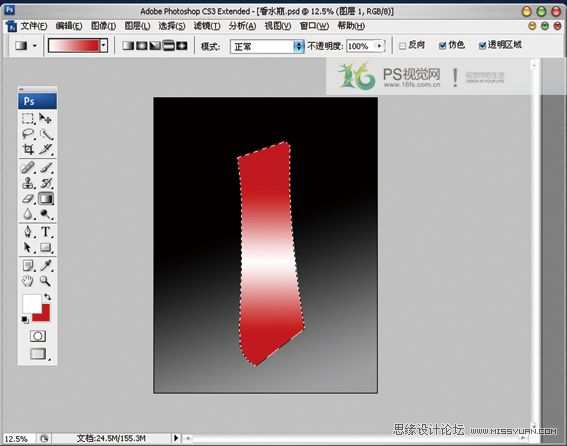Select the Move tool
Screen dimensions: 567x446
point(46,118)
